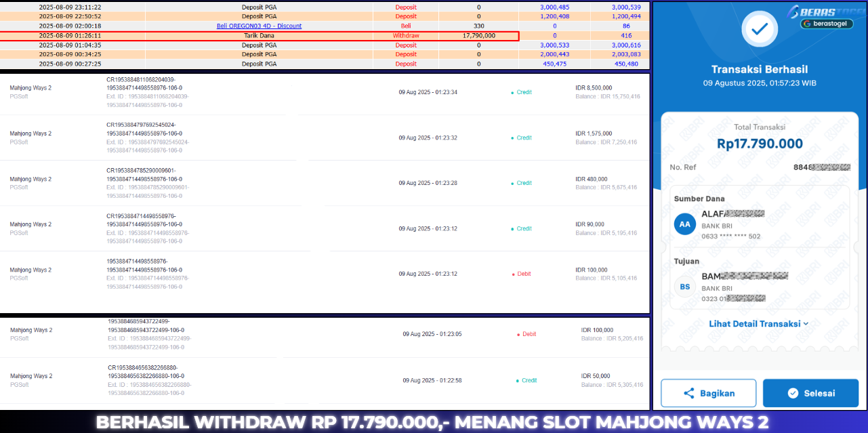Select the Tarik Dana row label
The height and width of the screenshot is (433, 868).
pos(259,35)
